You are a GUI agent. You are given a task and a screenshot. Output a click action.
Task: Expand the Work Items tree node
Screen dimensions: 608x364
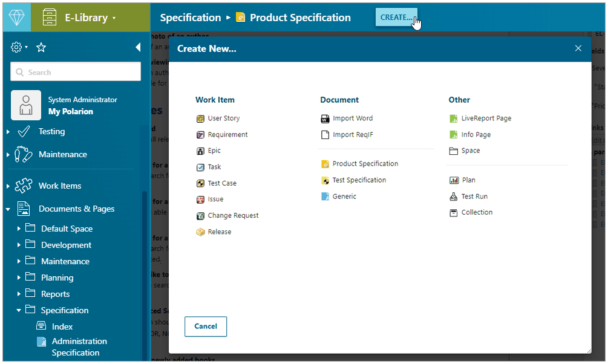tap(8, 186)
